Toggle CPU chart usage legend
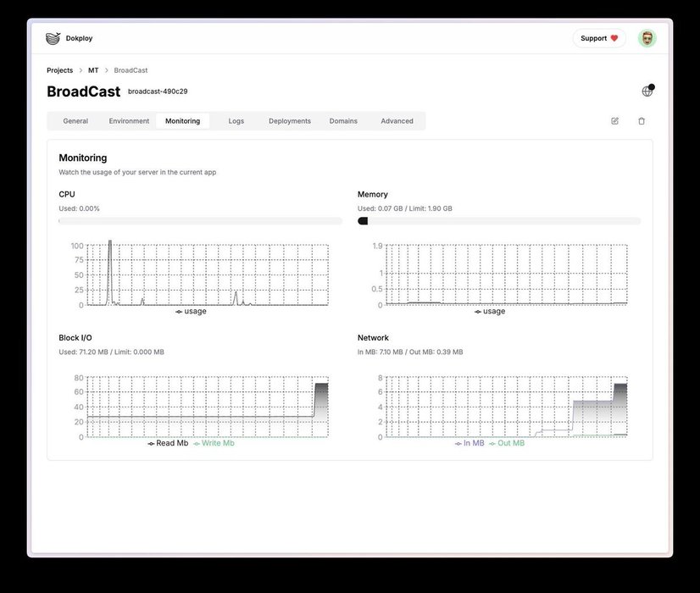 click(191, 312)
